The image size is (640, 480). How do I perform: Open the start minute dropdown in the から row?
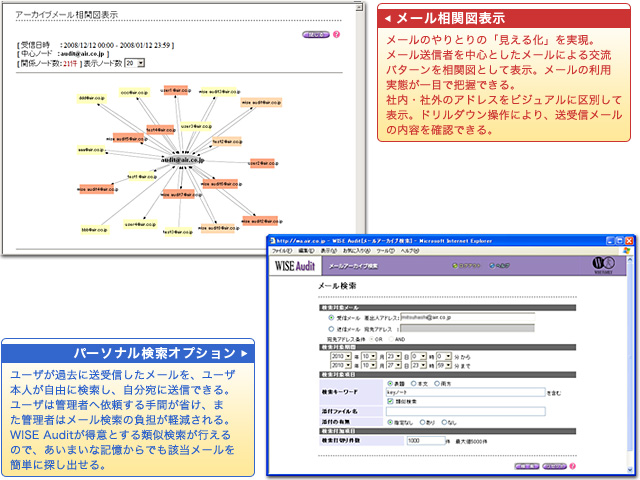[x=444, y=356]
